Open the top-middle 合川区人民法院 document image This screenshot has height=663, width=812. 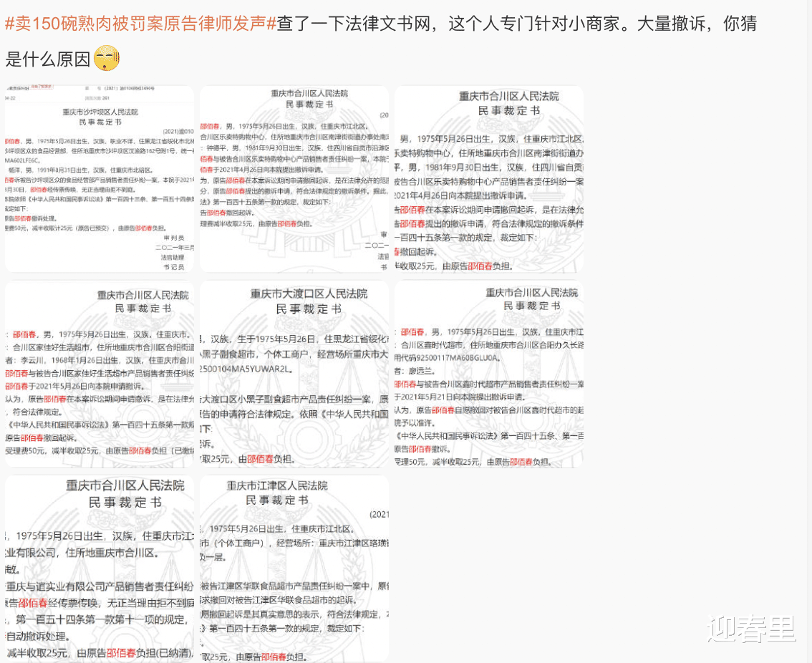coord(294,179)
